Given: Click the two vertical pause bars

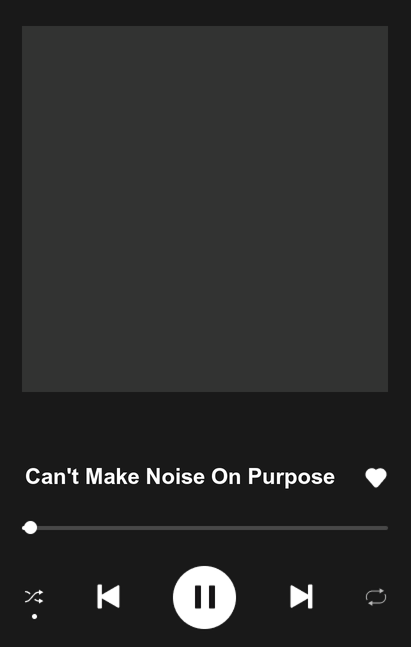Looking at the screenshot, I should (205, 597).
